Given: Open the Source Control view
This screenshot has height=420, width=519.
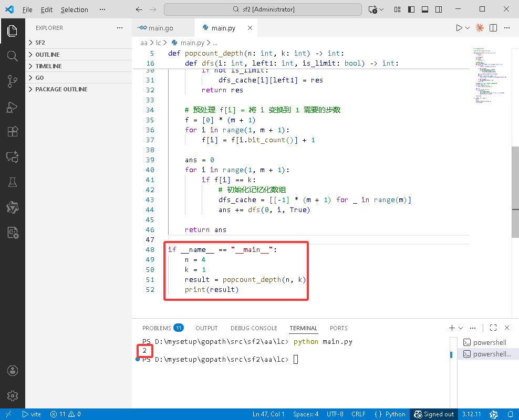Looking at the screenshot, I should click(12, 81).
